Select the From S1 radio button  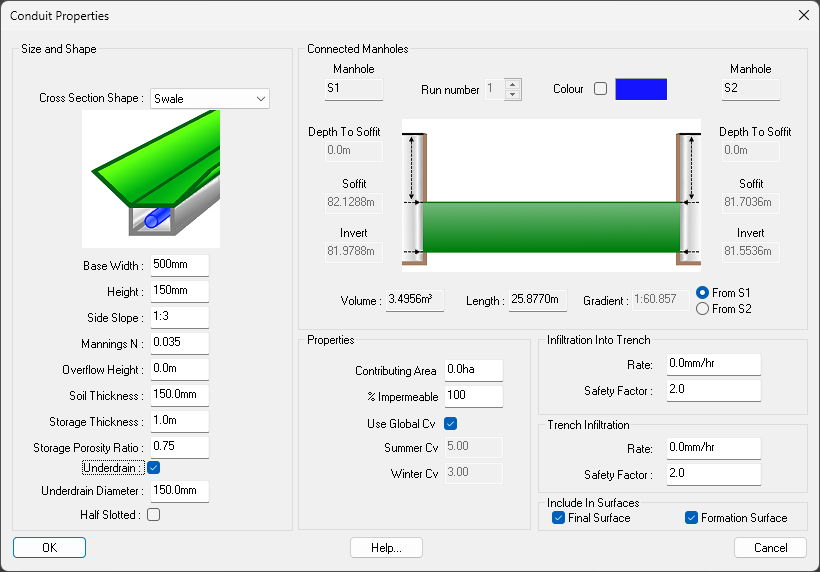[702, 293]
